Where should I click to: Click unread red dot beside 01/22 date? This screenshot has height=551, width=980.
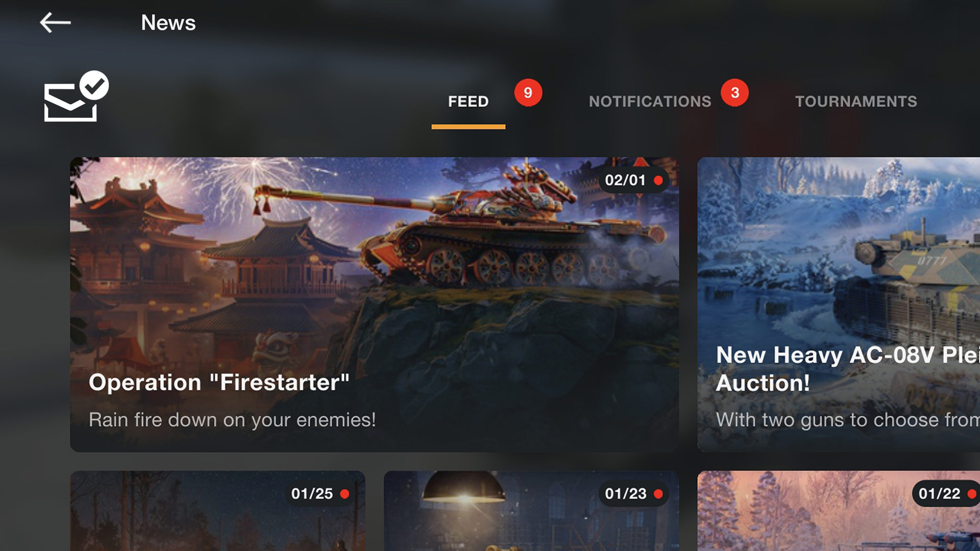[972, 494]
